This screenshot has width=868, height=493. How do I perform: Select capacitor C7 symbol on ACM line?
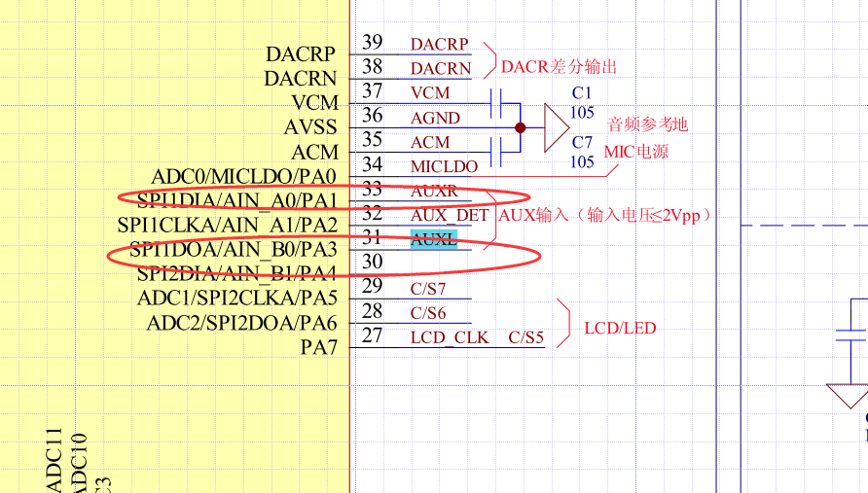click(496, 152)
